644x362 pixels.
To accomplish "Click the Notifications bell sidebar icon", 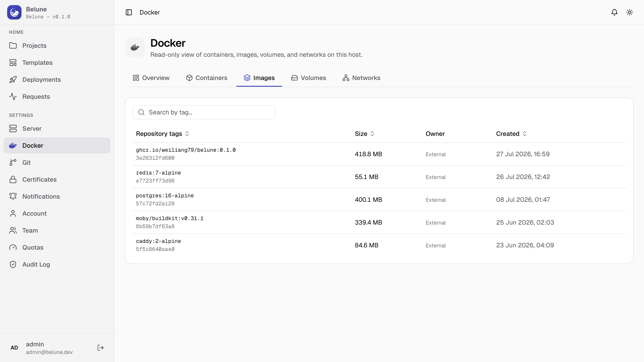I will (x=13, y=196).
